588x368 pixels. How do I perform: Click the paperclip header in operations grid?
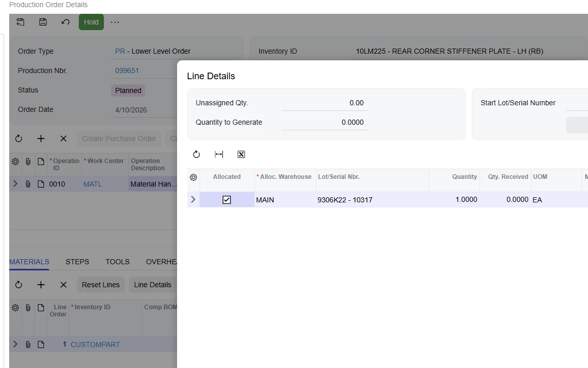28,162
